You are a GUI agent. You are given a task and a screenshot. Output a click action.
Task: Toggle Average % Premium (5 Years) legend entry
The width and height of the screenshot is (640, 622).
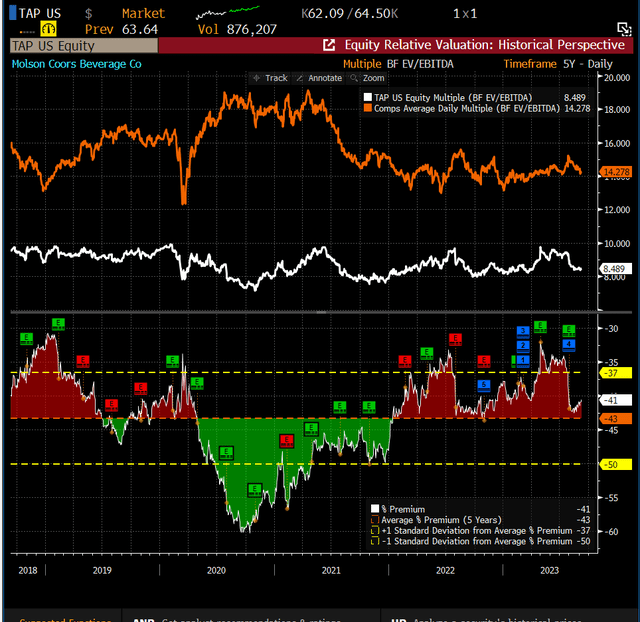click(436, 520)
